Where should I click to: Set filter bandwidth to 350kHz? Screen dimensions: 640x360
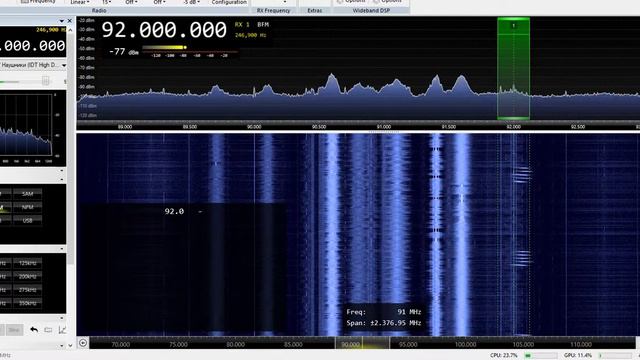point(27,303)
